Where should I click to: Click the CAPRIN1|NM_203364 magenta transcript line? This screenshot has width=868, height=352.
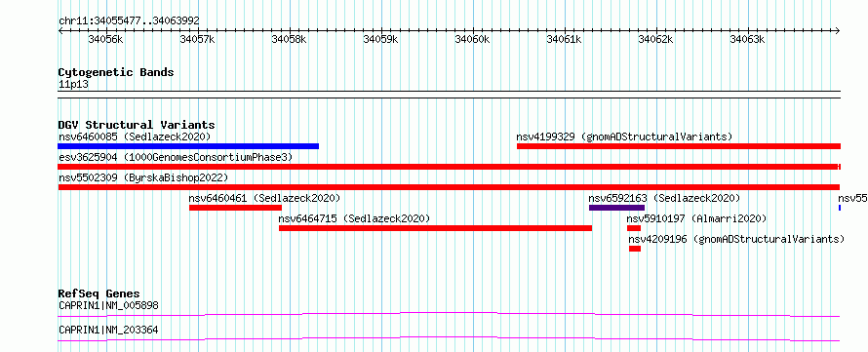449,338
